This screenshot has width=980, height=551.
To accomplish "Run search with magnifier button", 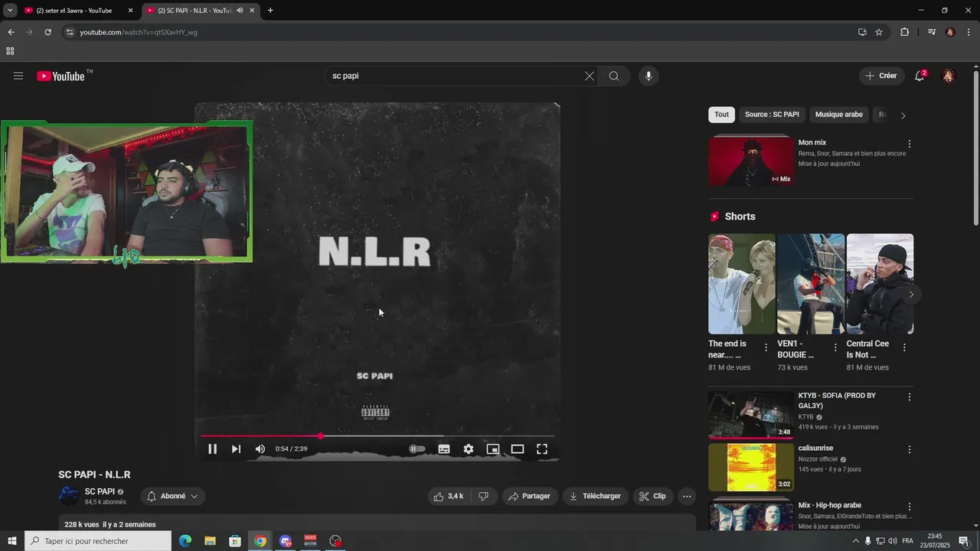I will coord(614,76).
